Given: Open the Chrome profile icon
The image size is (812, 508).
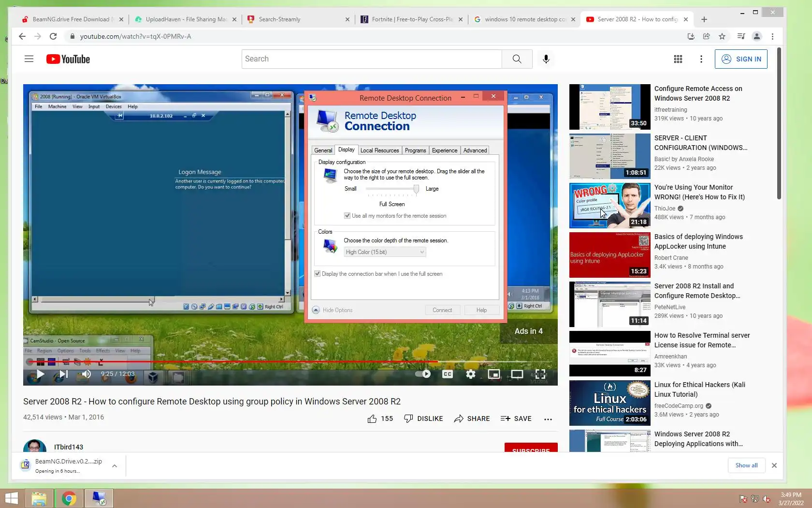Looking at the screenshot, I should tap(757, 36).
